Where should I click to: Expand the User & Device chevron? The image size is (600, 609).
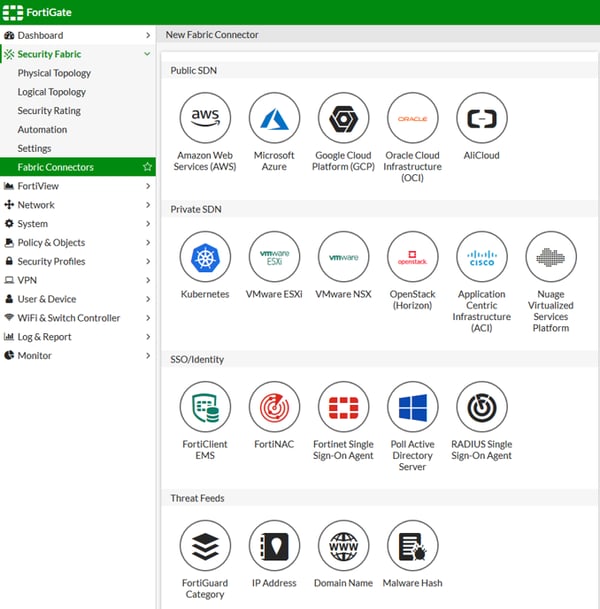click(x=148, y=299)
